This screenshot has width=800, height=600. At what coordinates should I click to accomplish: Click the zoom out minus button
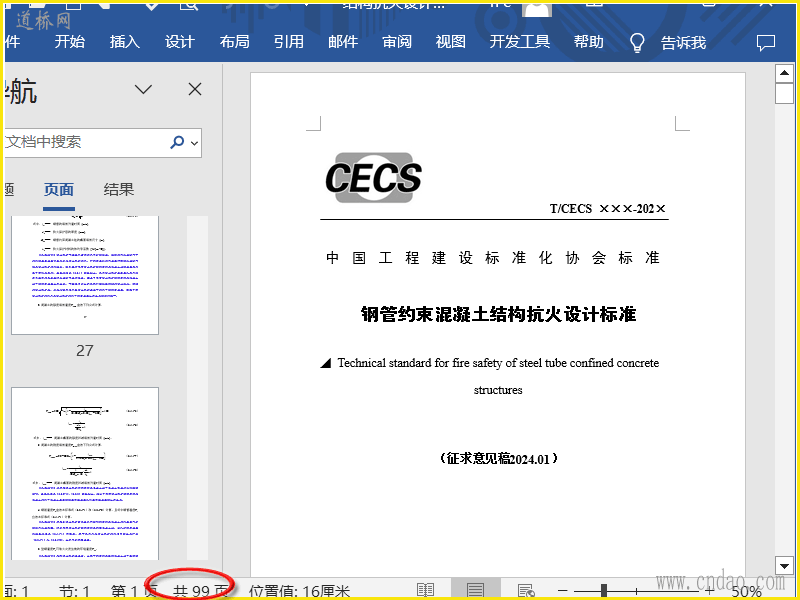pyautogui.click(x=563, y=591)
